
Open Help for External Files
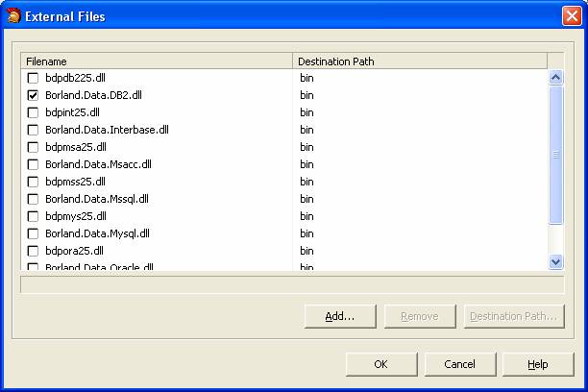[x=538, y=364]
